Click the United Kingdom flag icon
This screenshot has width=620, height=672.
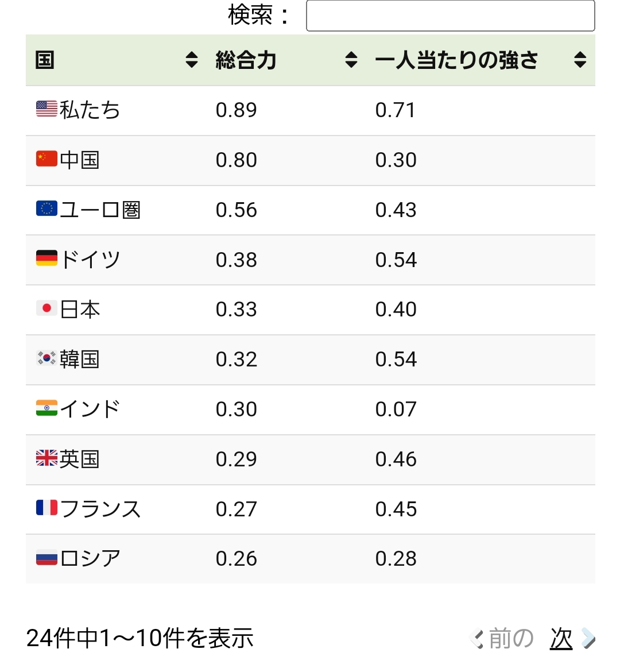pos(46,458)
